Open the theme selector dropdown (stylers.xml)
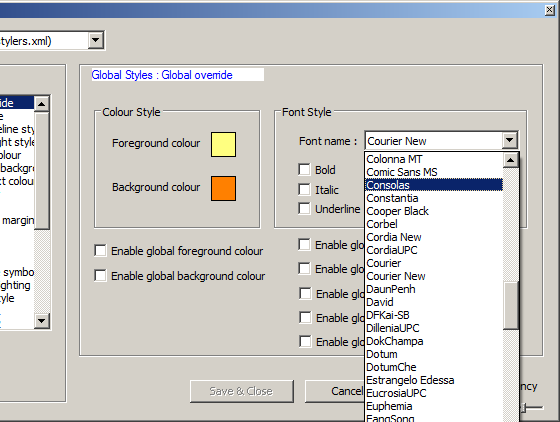This screenshot has width=560, height=422. tap(96, 40)
